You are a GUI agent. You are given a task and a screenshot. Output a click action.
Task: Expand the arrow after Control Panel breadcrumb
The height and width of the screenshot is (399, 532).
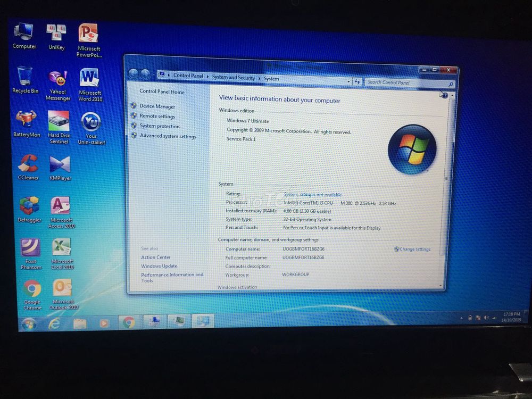point(208,77)
